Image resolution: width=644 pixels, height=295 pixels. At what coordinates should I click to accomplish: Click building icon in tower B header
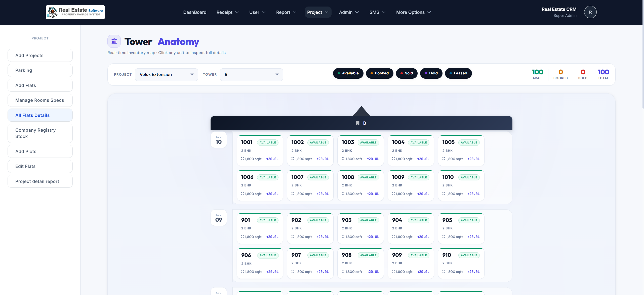(x=357, y=123)
